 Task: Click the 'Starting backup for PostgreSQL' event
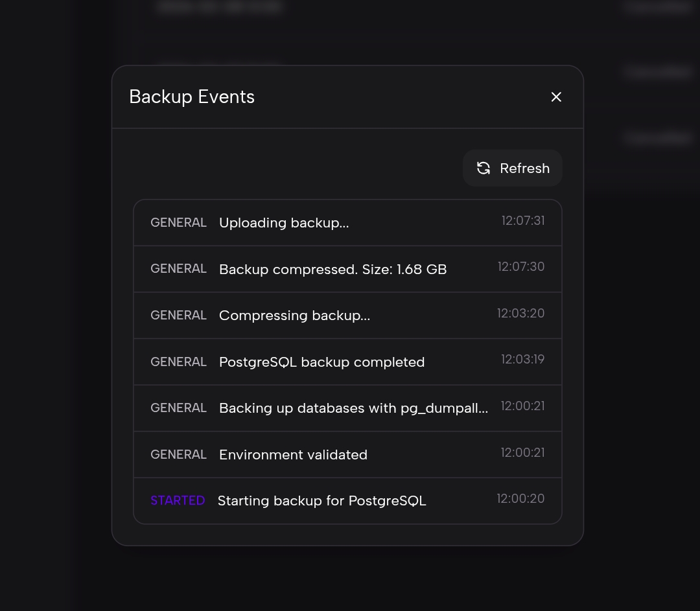(x=321, y=501)
